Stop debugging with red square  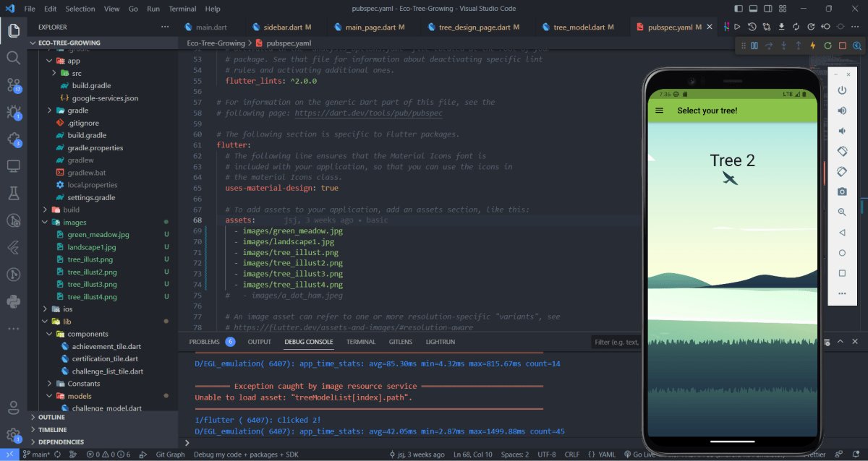(843, 46)
